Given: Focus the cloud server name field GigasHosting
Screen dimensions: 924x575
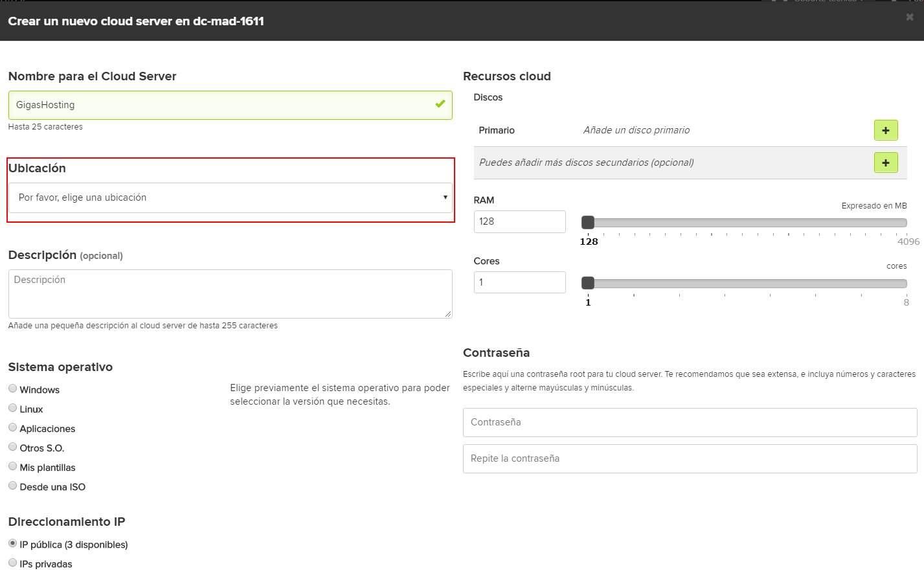Looking at the screenshot, I should point(230,105).
